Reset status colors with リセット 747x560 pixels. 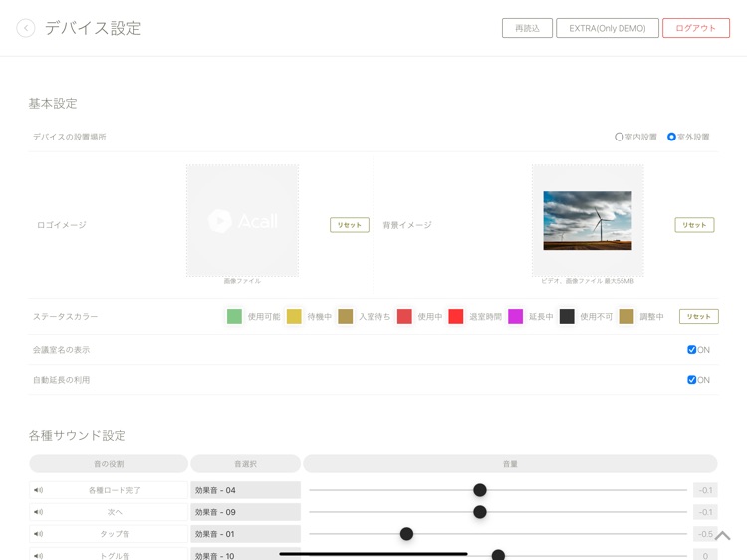pos(699,317)
